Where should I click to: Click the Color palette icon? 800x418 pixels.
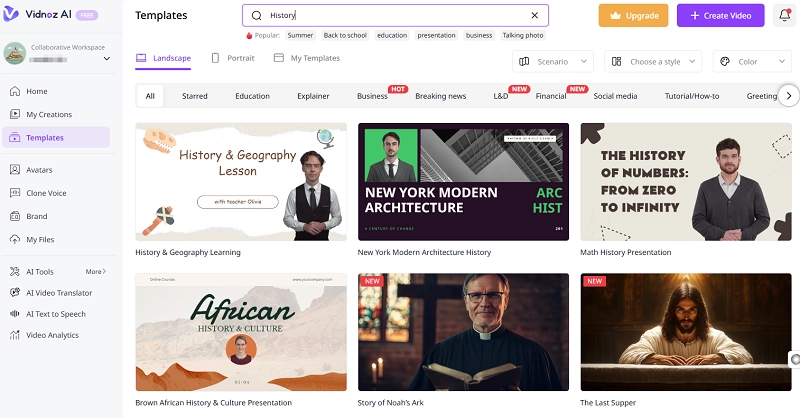(x=724, y=61)
